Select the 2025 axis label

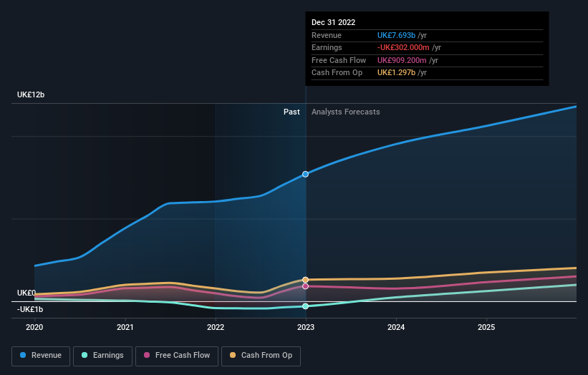pos(486,328)
